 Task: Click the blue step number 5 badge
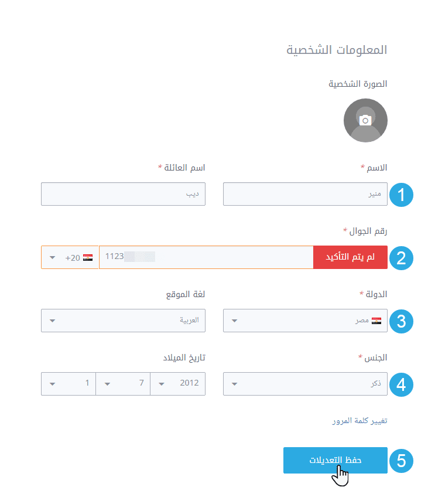[x=401, y=460]
